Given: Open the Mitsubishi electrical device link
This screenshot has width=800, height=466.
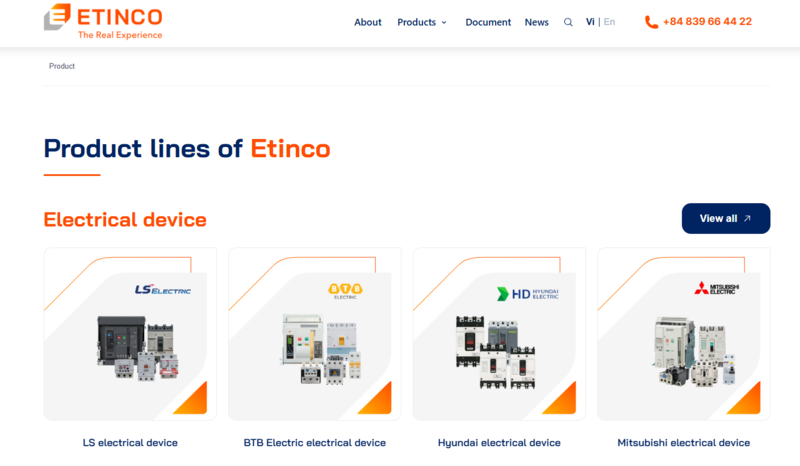Looking at the screenshot, I should (684, 443).
